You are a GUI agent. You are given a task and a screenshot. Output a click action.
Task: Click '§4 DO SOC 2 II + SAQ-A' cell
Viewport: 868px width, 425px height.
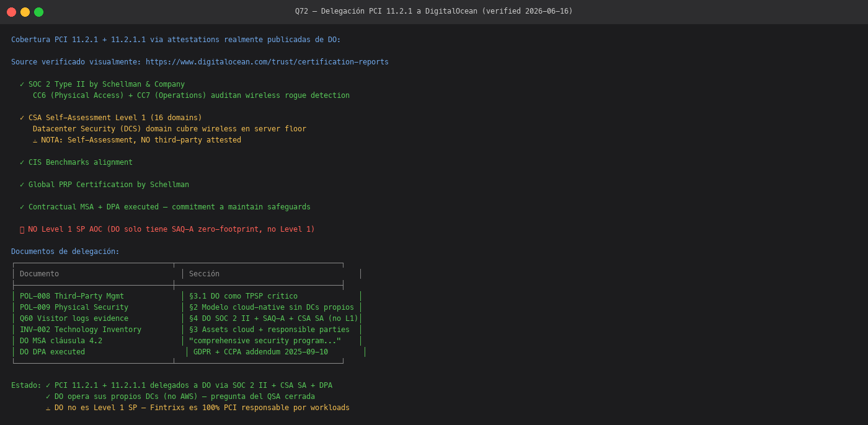click(273, 318)
